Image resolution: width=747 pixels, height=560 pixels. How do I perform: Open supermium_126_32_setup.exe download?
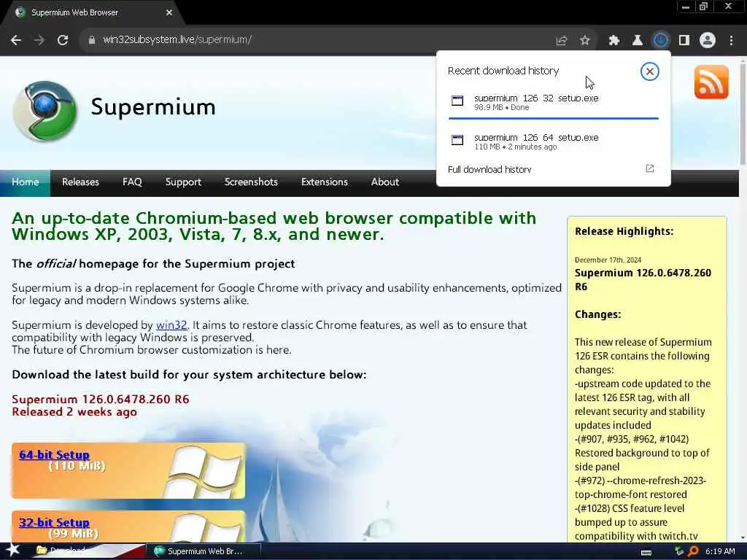tap(553, 102)
